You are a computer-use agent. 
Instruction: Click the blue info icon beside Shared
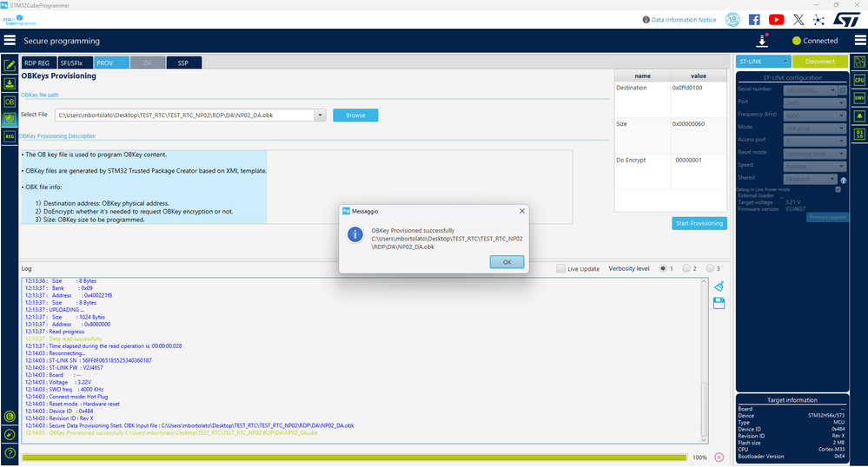(x=843, y=181)
